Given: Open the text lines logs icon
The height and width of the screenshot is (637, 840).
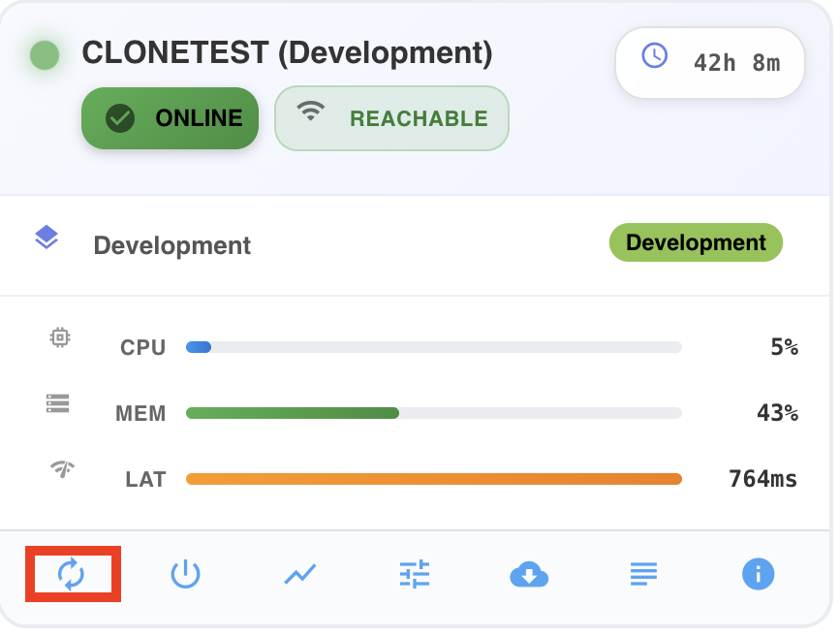Looking at the screenshot, I should 643,574.
